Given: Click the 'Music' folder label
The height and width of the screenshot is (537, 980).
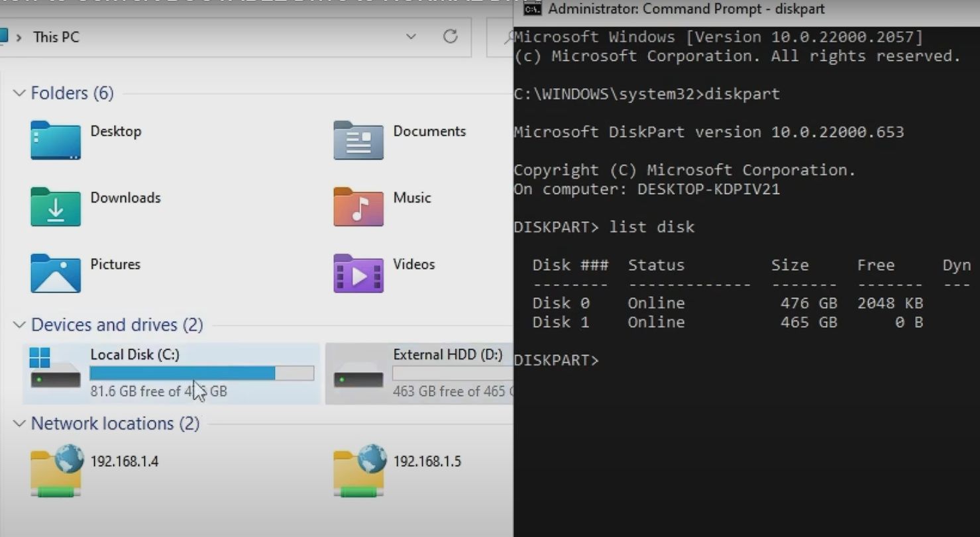Looking at the screenshot, I should click(412, 197).
